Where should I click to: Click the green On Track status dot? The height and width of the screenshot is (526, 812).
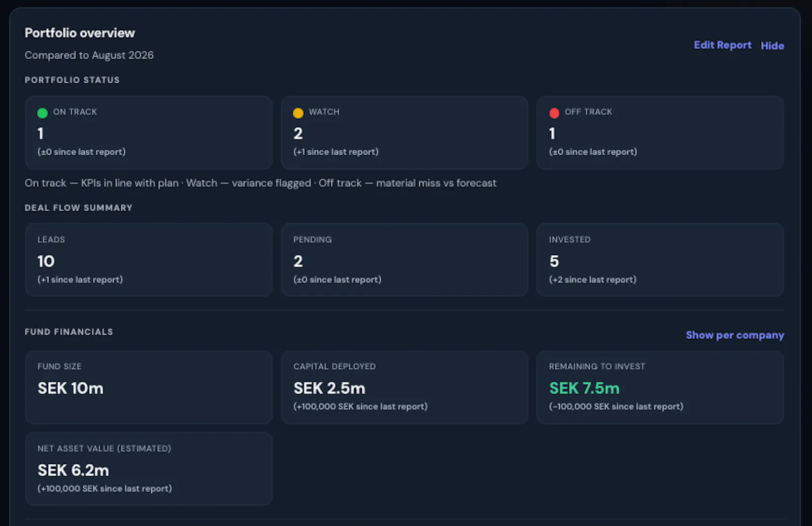click(43, 113)
